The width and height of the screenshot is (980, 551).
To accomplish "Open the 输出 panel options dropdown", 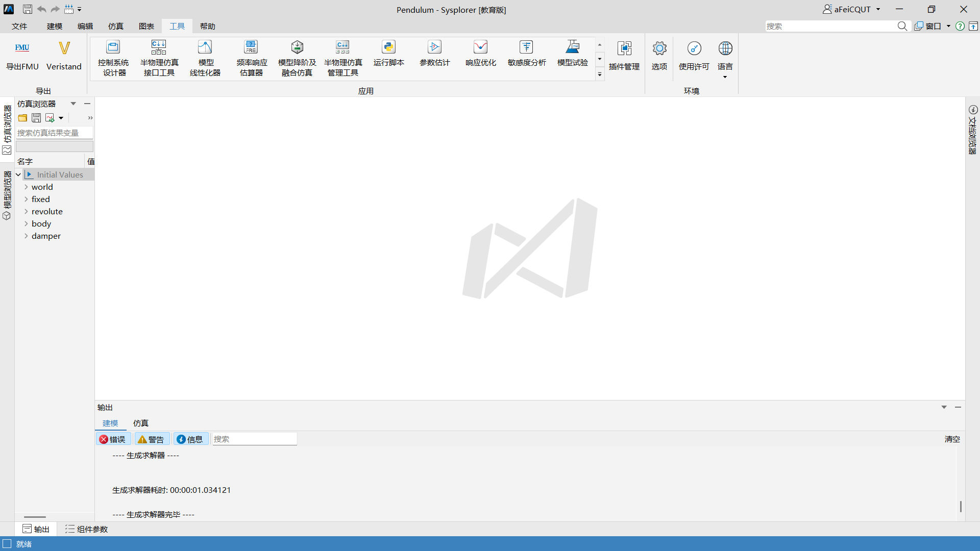I will [944, 407].
